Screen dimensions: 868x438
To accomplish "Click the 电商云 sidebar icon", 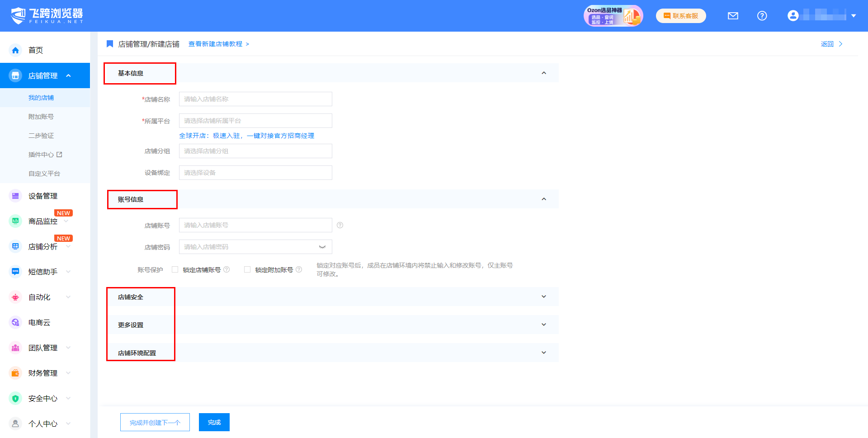I will pos(15,322).
